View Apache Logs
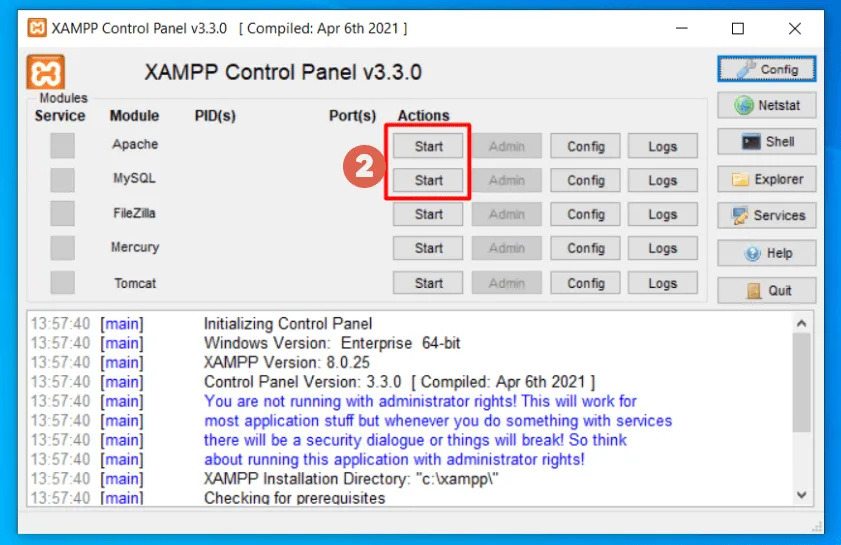 point(663,146)
